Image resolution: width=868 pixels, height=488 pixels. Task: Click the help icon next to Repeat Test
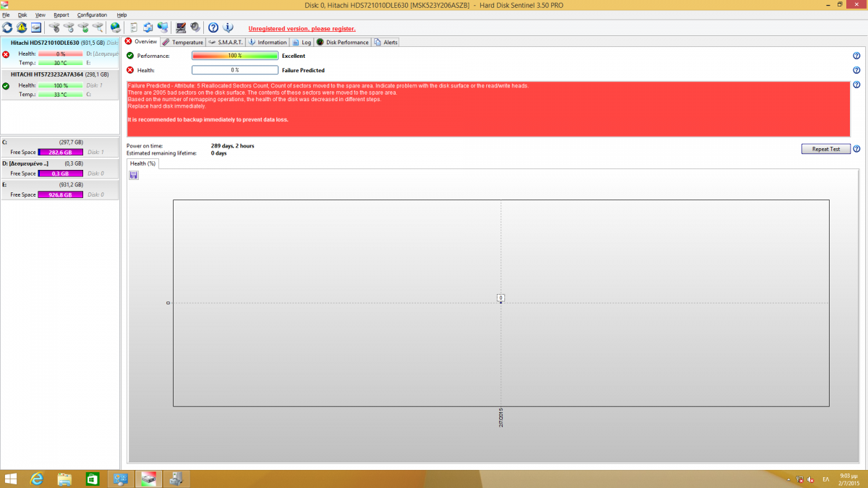point(856,149)
